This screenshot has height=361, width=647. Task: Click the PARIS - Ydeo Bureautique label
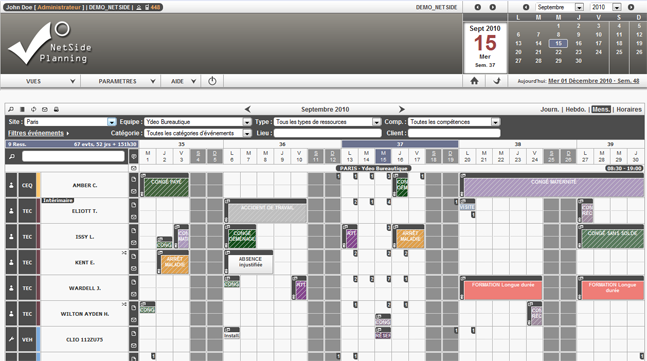click(374, 168)
